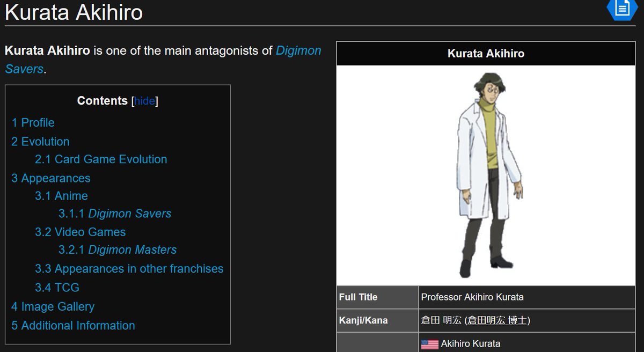Jump to 2 Evolution section

point(40,142)
